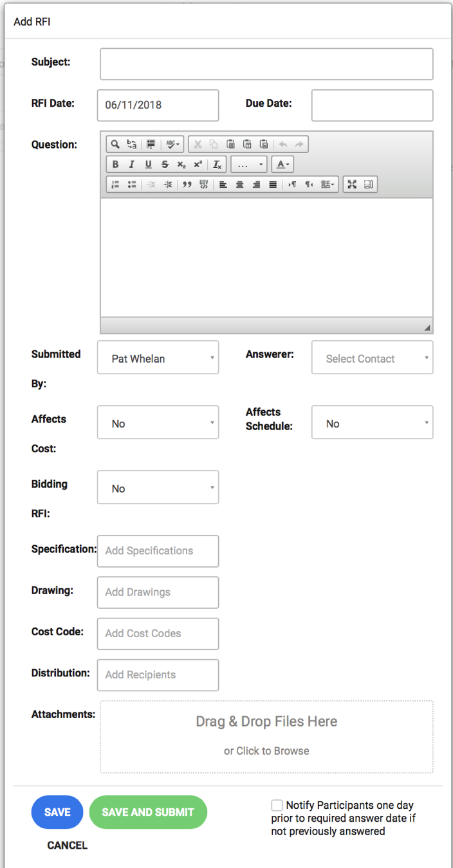Viewport: 453px width, 868px height.
Task: Click the attachments drag and drop area
Action: tap(266, 736)
